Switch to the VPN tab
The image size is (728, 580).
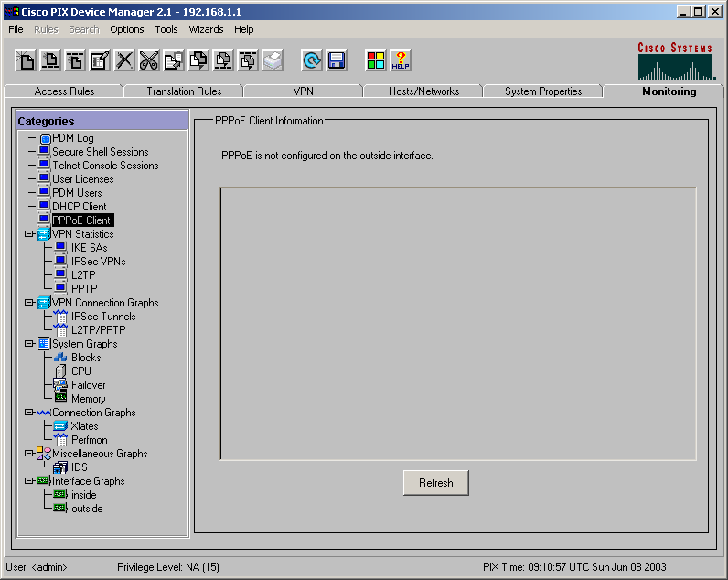click(303, 91)
